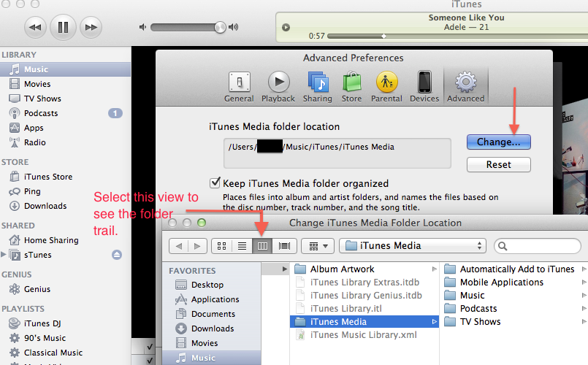Switch file dialog to Cover Flow view
The image size is (588, 365).
(x=285, y=246)
